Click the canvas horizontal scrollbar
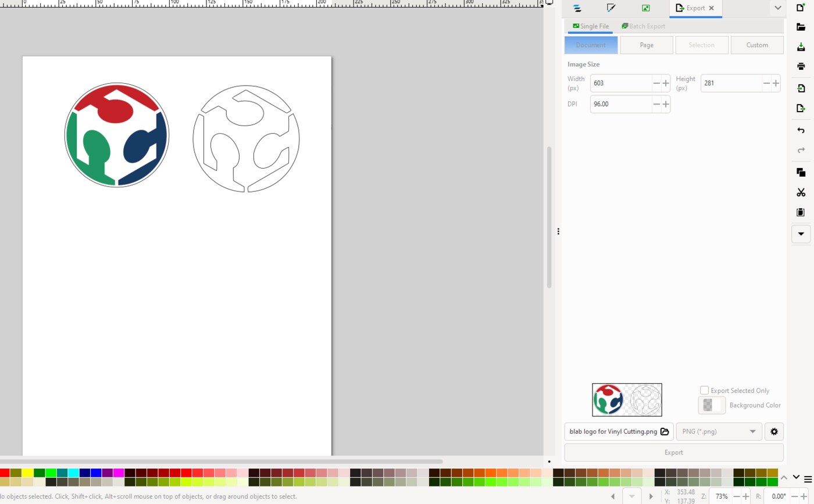Screen dimensions: 814x504 coord(221,461)
